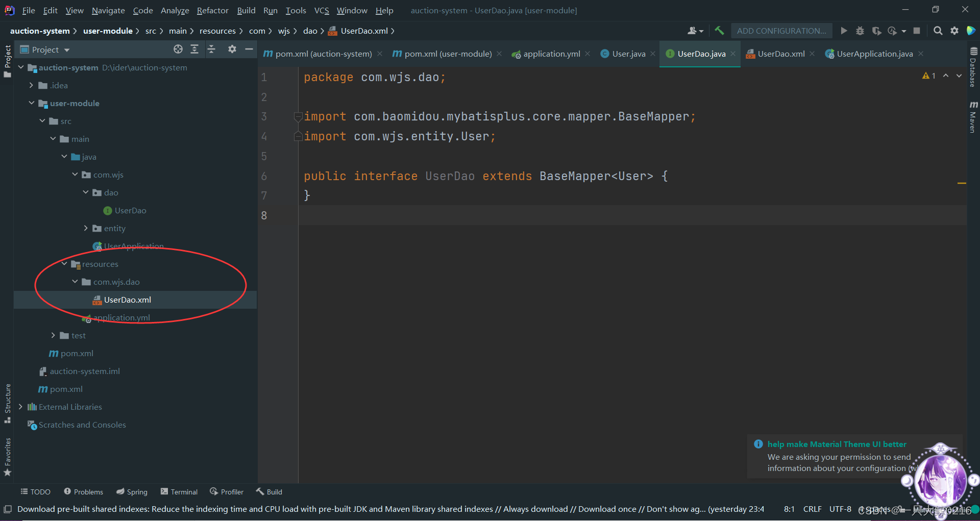Open Project panel options gear
The height and width of the screenshot is (521, 980).
coord(232,49)
